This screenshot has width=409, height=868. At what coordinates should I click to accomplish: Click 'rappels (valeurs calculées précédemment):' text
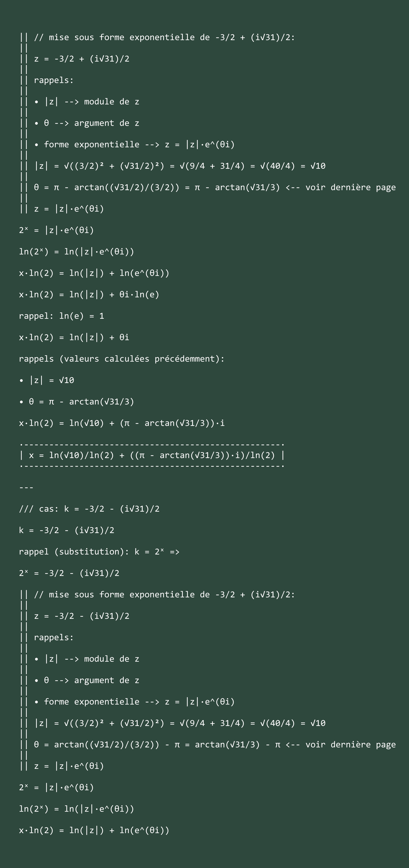[122, 359]
